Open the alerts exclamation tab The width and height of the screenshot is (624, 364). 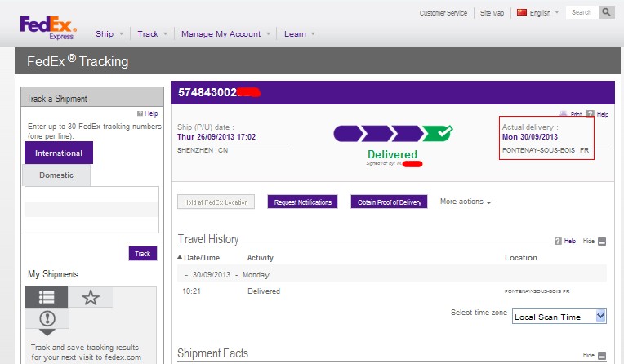(x=47, y=318)
